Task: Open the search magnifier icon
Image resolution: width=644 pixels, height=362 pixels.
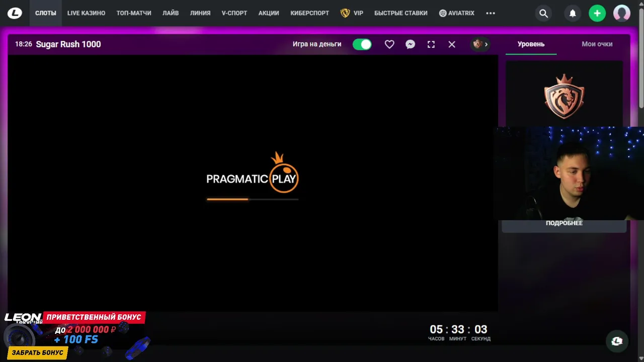Action: [543, 14]
